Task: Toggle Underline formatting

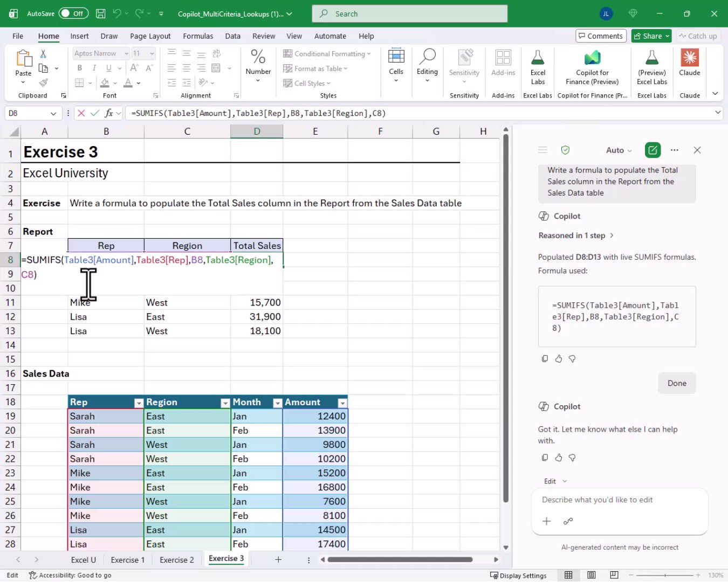Action: pyautogui.click(x=109, y=68)
